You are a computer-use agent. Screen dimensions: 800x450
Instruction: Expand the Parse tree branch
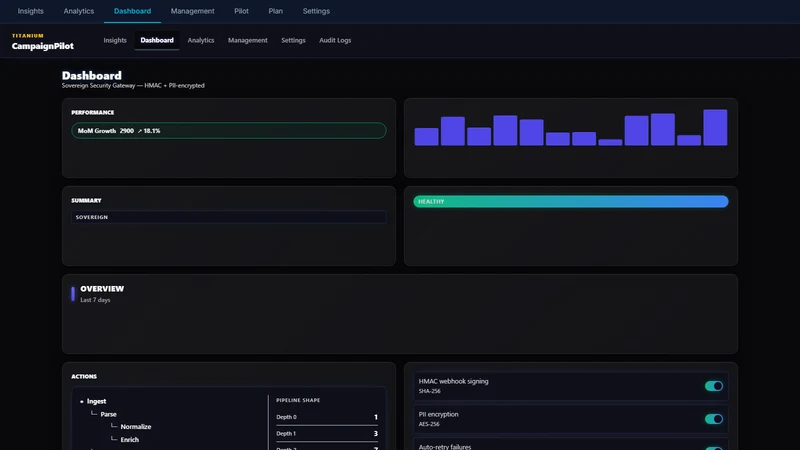tap(108, 414)
